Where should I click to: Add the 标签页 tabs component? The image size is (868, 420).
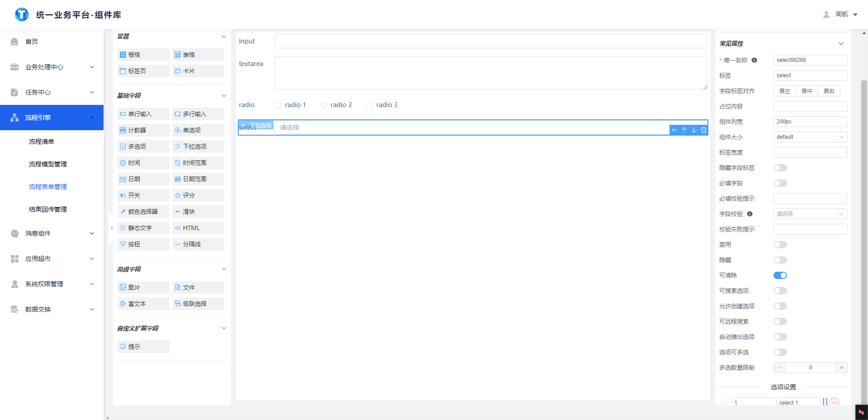pos(143,71)
